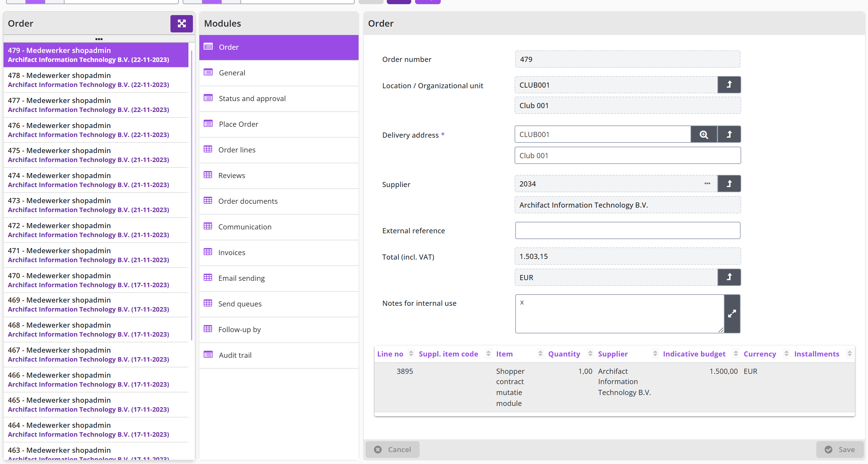Screen dimensions: 868x464
Task: Open the Status and approval module
Action: (279, 98)
